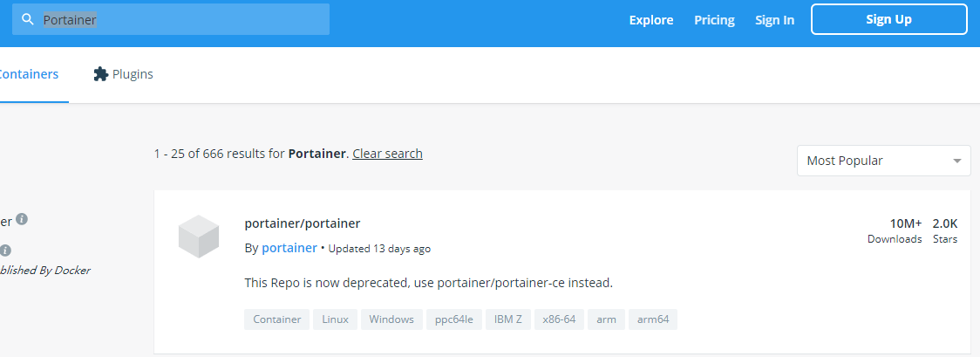Open the Most Popular sort dropdown
980x357 pixels.
[x=884, y=161]
